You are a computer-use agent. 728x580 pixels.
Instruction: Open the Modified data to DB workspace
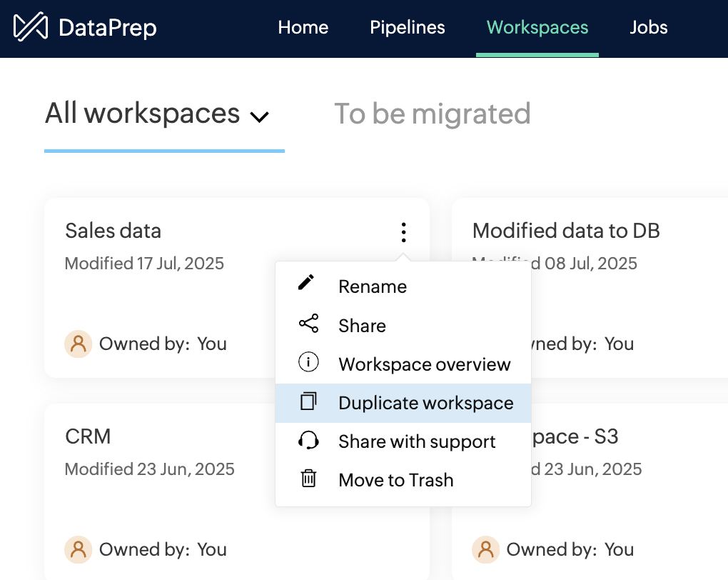pos(565,231)
